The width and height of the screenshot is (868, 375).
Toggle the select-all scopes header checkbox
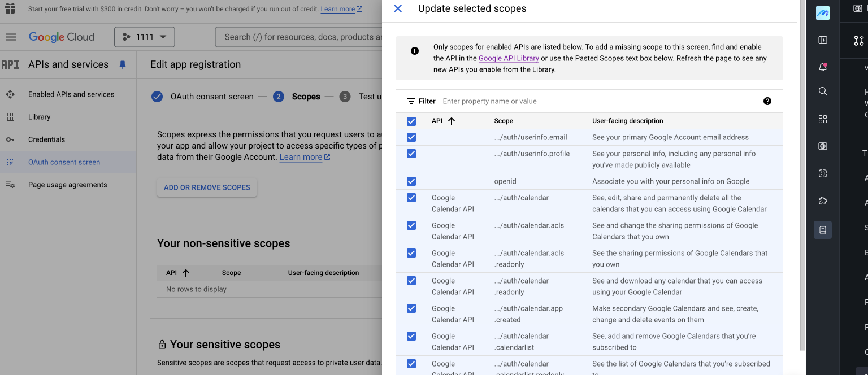pyautogui.click(x=411, y=121)
